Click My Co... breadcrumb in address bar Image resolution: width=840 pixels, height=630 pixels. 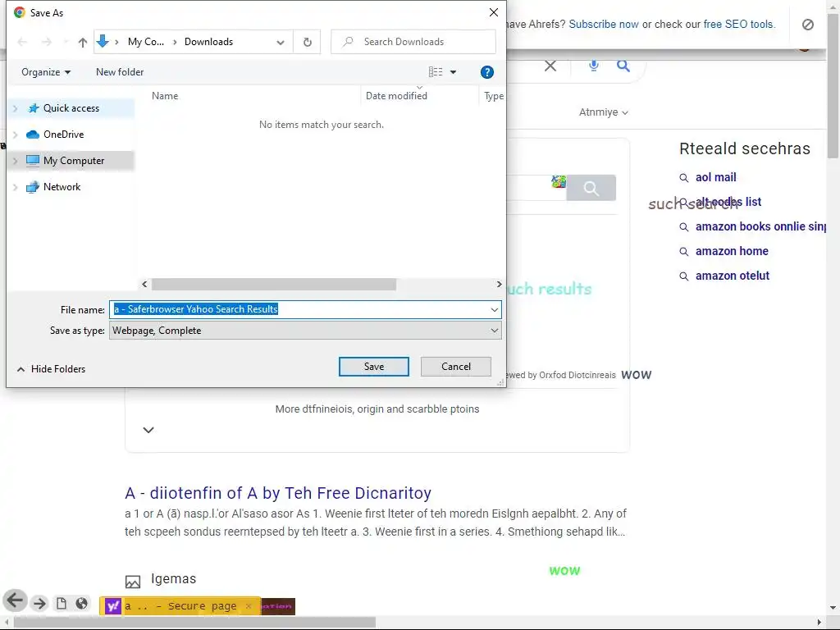tap(146, 42)
